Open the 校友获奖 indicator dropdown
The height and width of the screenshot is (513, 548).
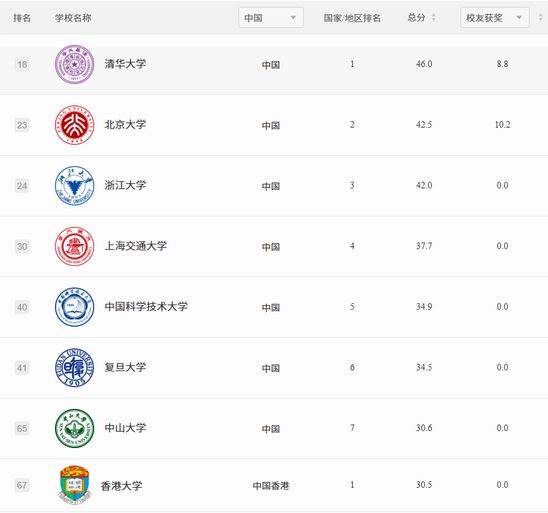(495, 17)
